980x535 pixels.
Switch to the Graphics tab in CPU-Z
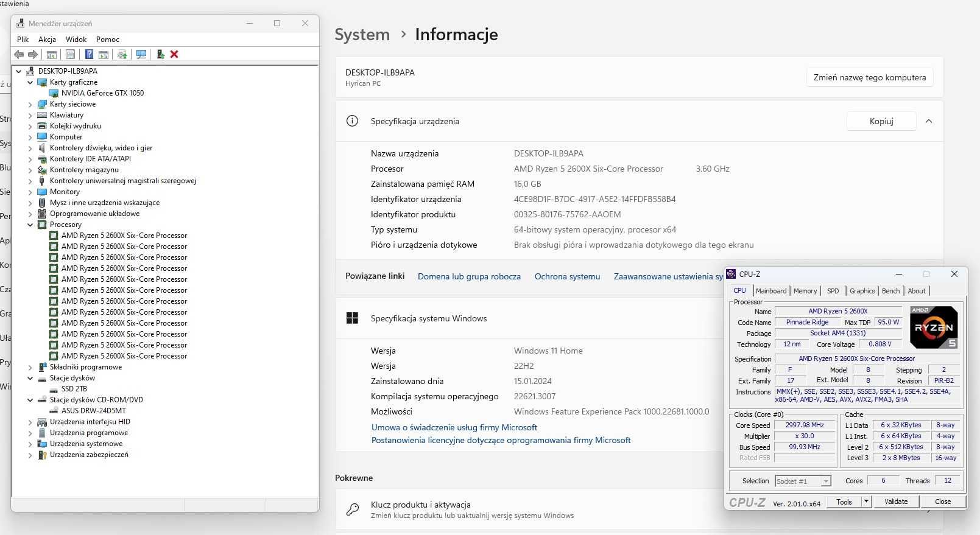(x=862, y=291)
